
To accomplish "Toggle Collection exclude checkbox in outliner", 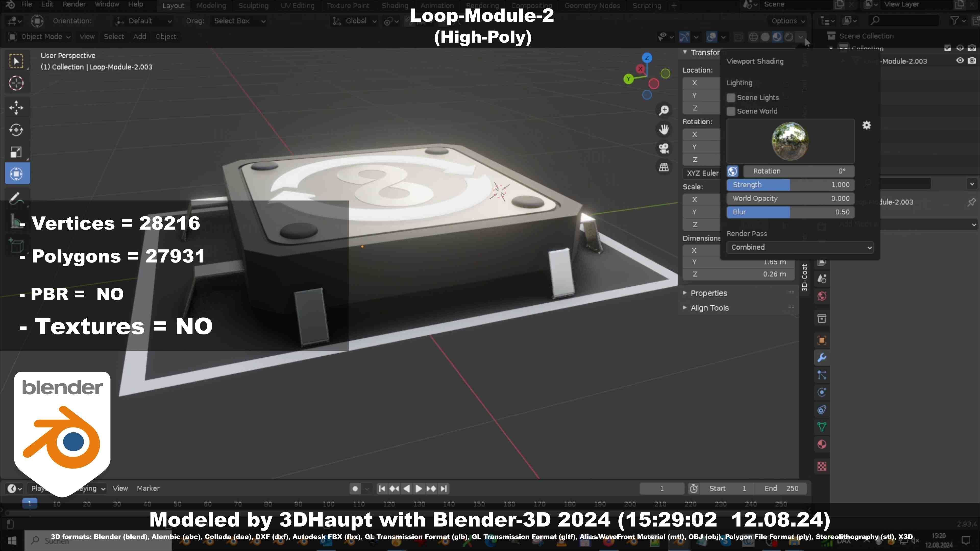I will [948, 48].
